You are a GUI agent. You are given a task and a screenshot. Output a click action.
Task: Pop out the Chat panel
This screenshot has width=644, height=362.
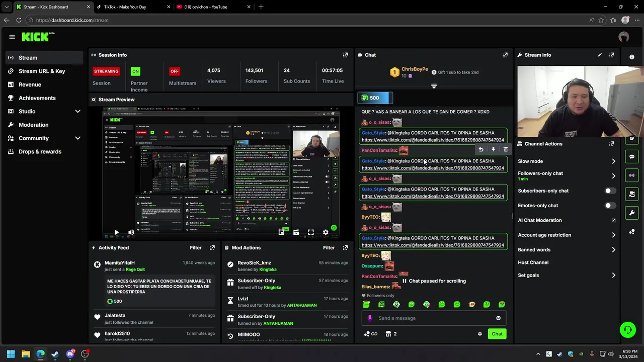[x=505, y=55]
